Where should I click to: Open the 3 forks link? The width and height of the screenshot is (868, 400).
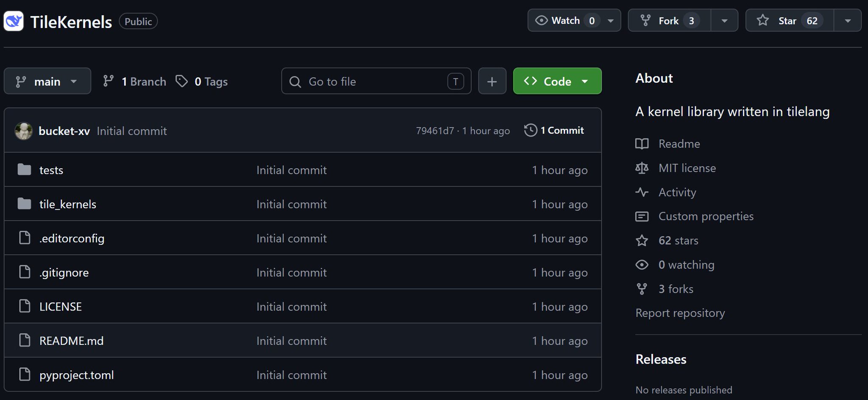[x=676, y=289]
